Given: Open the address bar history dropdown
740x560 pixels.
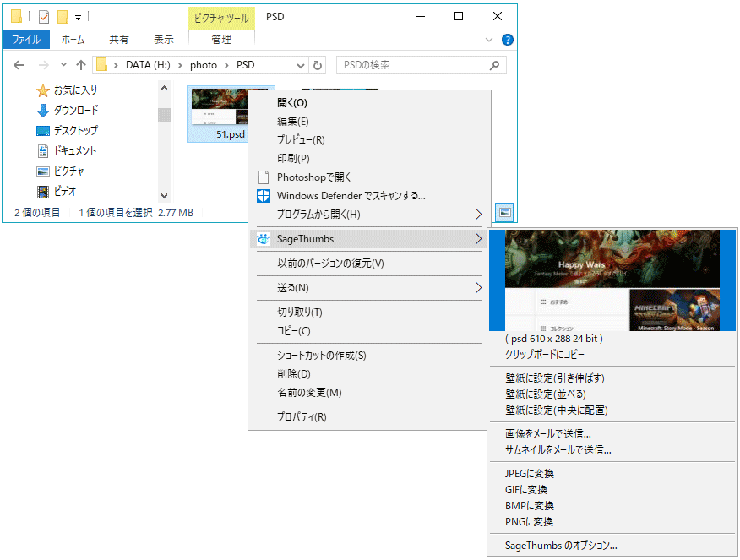Looking at the screenshot, I should click(301, 66).
